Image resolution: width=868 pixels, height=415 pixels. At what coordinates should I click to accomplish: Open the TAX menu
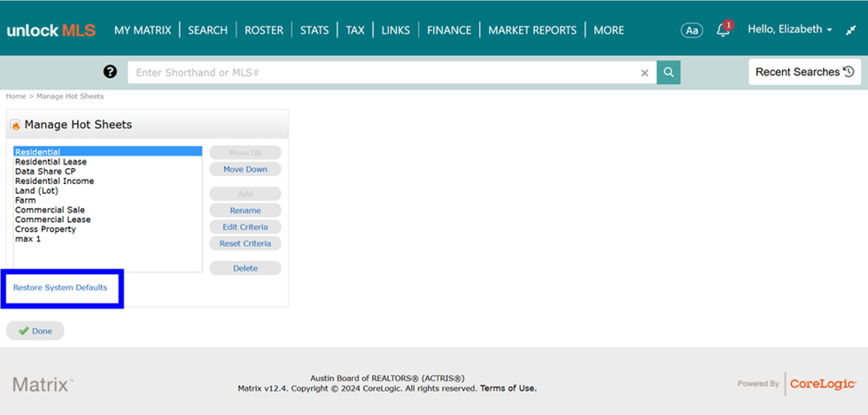[355, 30]
